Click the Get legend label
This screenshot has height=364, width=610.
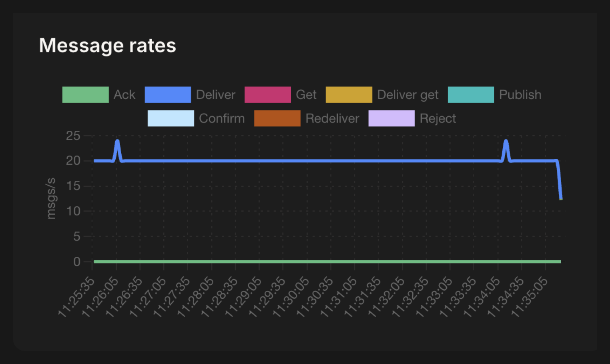pyautogui.click(x=306, y=95)
